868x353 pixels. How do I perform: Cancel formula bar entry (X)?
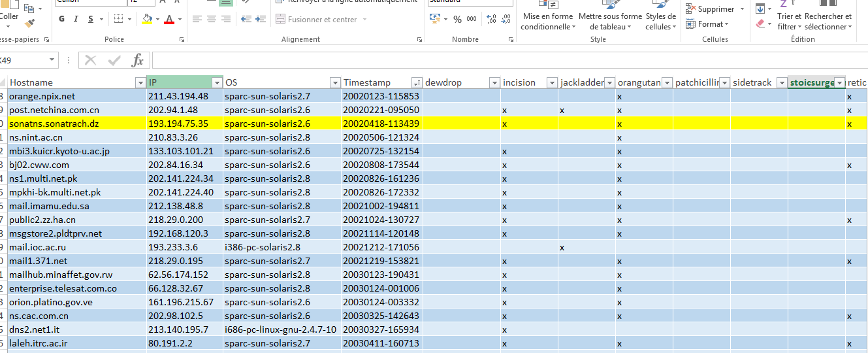(x=90, y=60)
